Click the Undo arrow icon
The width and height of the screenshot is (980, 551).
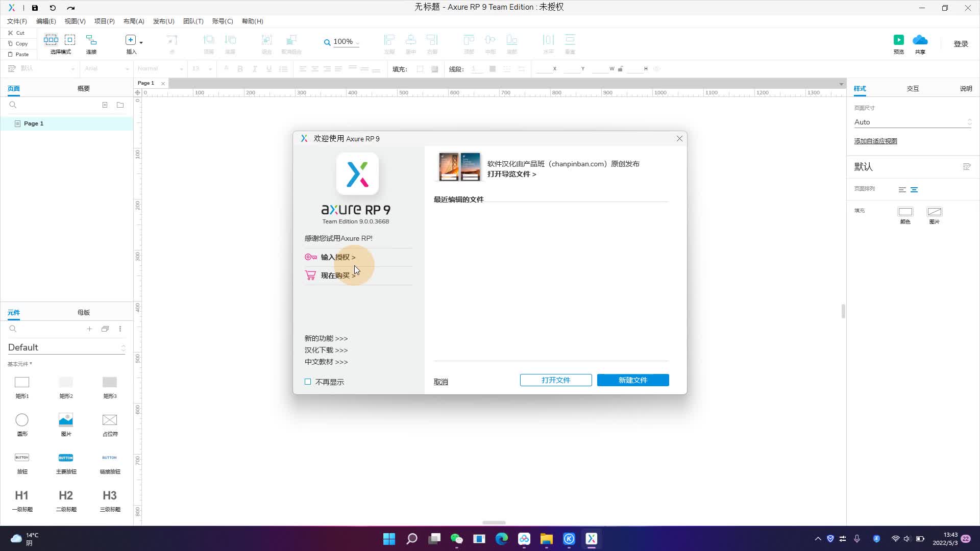point(53,8)
